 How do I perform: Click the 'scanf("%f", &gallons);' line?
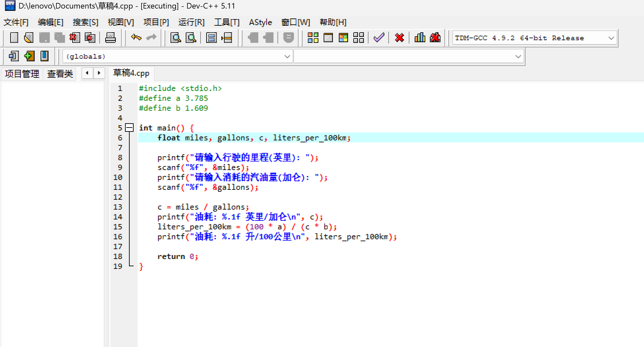208,187
